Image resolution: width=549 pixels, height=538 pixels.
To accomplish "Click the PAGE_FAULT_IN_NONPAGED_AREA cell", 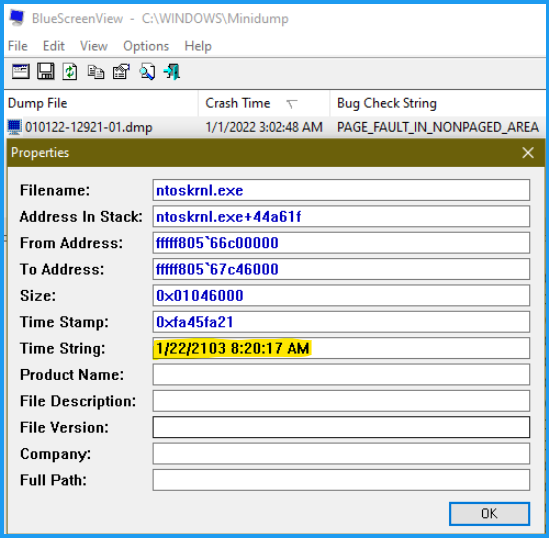I will (x=438, y=127).
